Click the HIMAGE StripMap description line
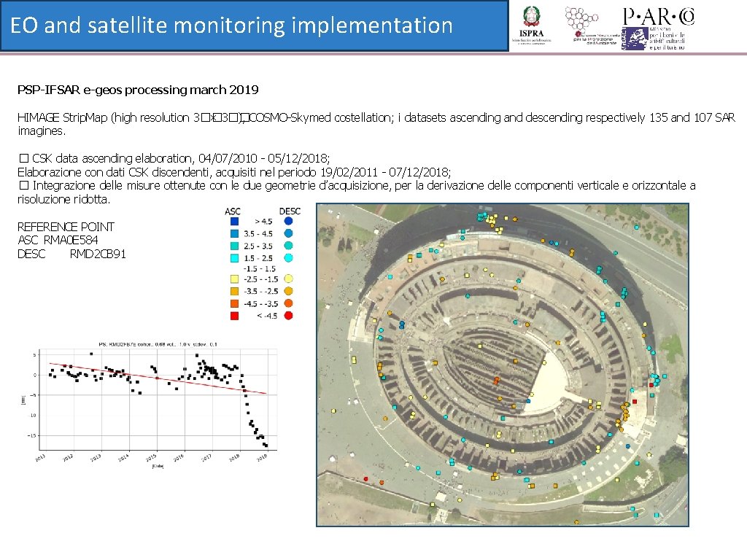 (376, 124)
